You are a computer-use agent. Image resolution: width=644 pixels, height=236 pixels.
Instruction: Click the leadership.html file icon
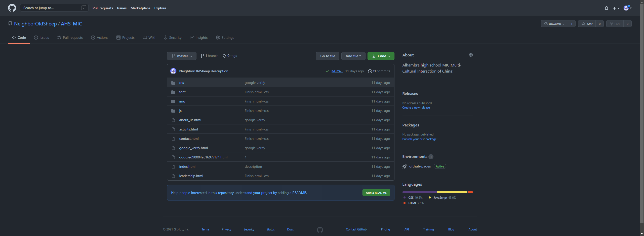point(173,176)
